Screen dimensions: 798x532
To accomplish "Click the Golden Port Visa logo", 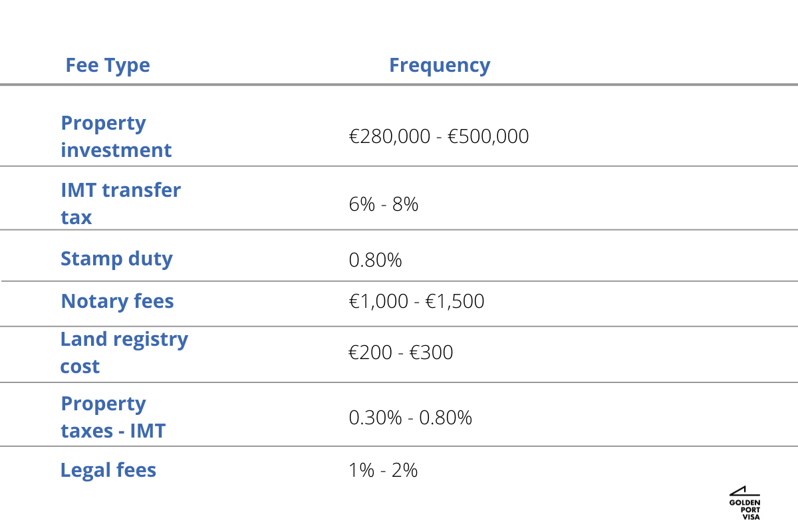I will (744, 503).
